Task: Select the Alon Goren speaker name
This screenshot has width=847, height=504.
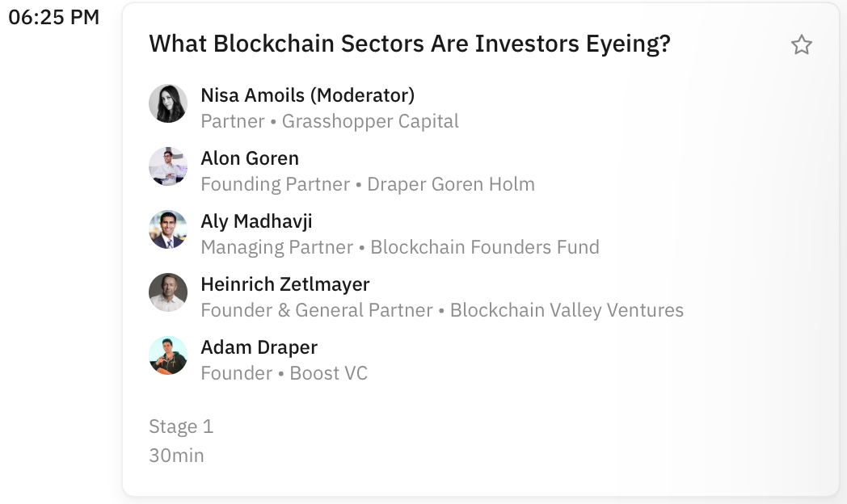Action: [x=250, y=158]
